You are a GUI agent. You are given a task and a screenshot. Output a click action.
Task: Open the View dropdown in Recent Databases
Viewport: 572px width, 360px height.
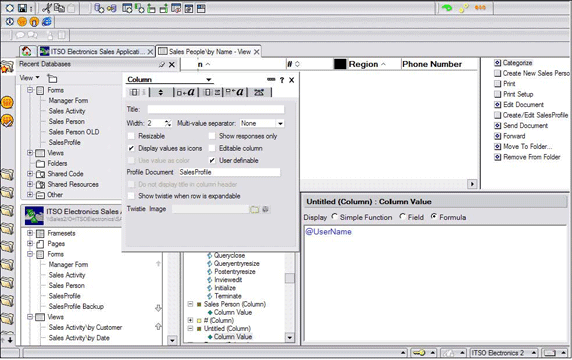click(x=30, y=78)
